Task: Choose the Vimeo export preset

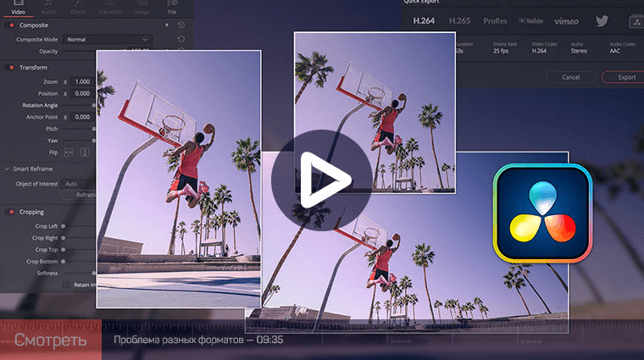Action: (566, 21)
